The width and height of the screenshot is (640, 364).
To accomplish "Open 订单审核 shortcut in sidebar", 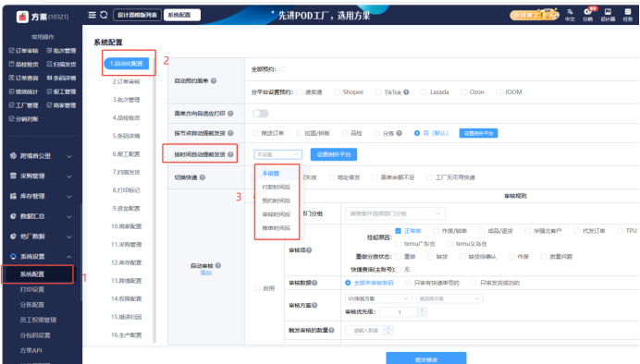I will pos(23,51).
